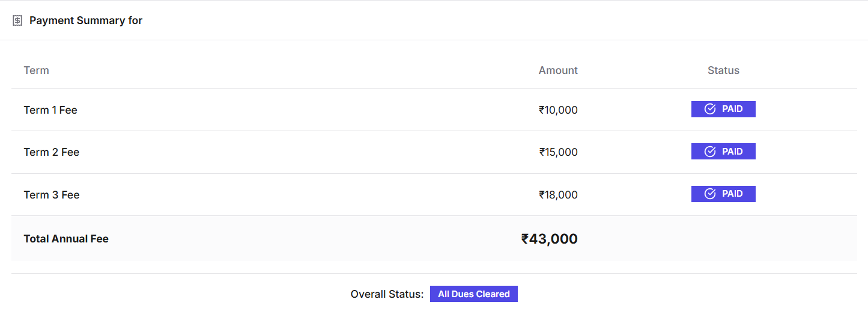The height and width of the screenshot is (311, 868).
Task: Click the Status column header
Action: pyautogui.click(x=723, y=70)
